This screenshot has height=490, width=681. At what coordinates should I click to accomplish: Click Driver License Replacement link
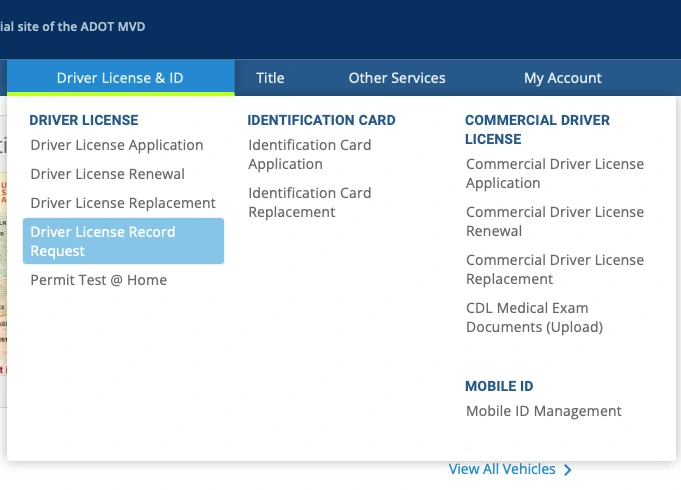pos(123,203)
